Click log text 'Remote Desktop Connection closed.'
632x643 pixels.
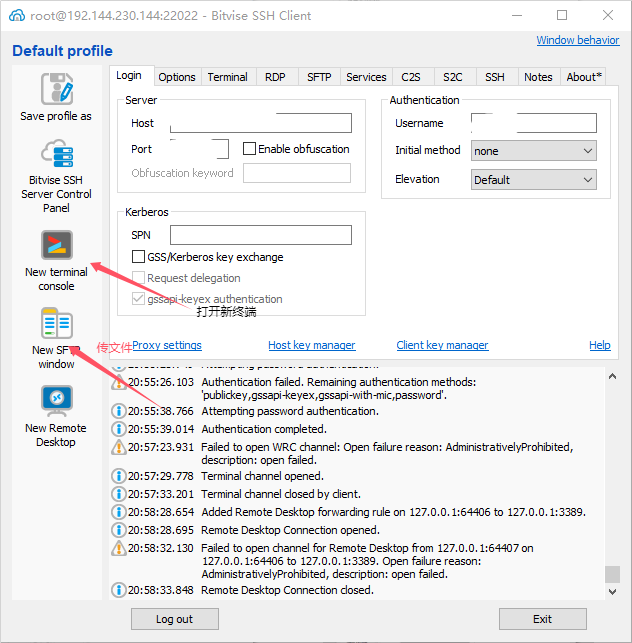point(287,590)
